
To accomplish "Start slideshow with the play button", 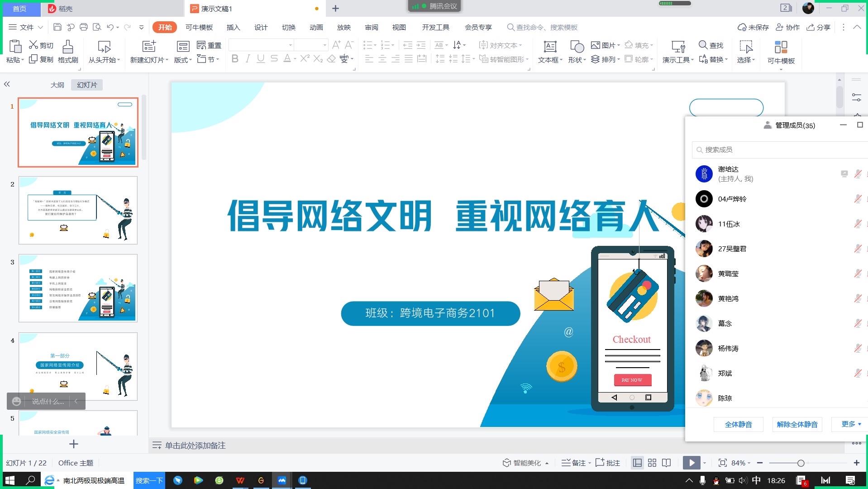I will click(x=691, y=463).
